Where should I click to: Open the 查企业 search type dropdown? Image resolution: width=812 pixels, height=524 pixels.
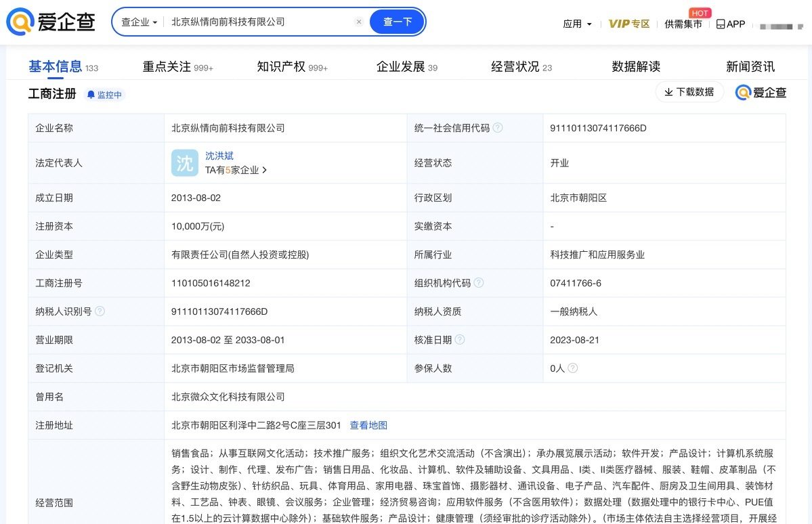[x=139, y=22]
